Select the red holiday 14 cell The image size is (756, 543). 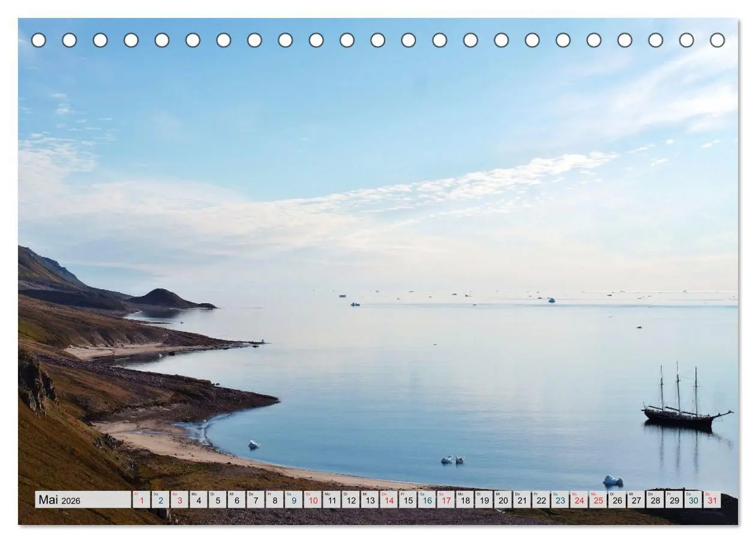pyautogui.click(x=389, y=500)
